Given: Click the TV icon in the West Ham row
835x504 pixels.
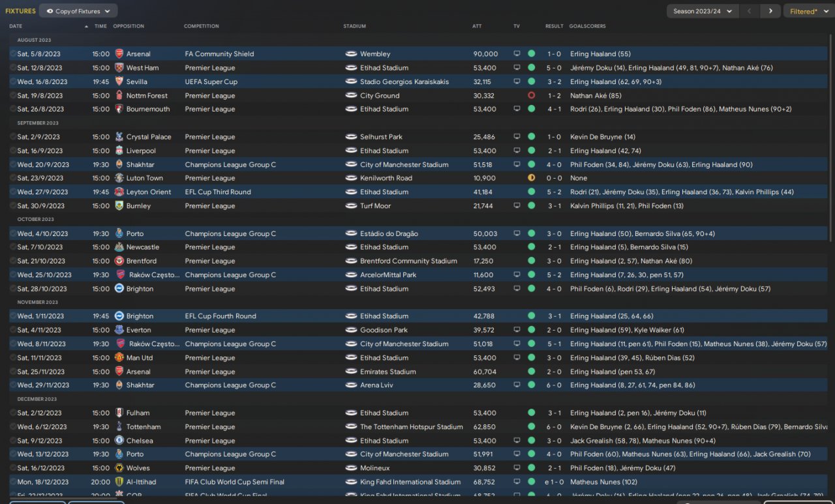Looking at the screenshot, I should click(x=517, y=68).
